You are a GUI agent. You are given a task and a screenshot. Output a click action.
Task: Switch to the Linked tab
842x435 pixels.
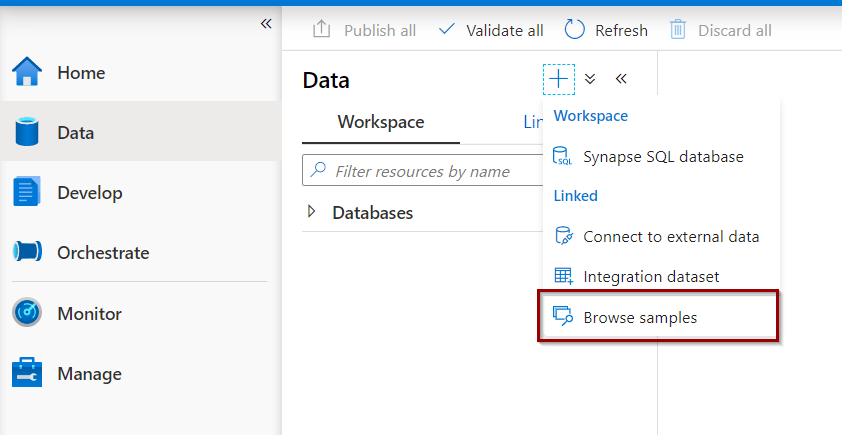tap(533, 122)
